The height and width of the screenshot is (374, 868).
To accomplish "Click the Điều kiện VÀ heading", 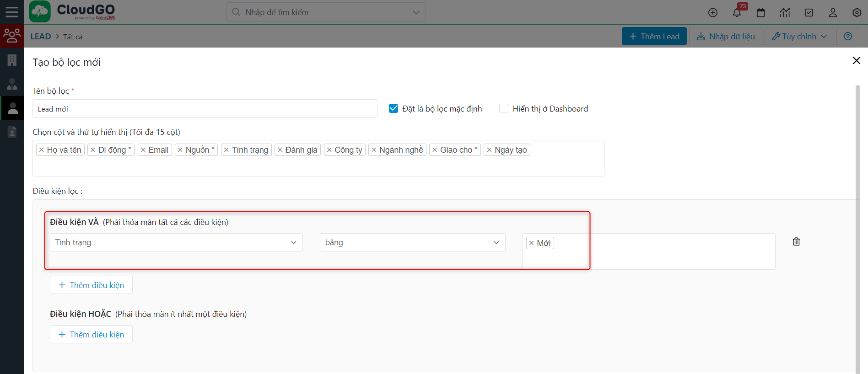I will pyautogui.click(x=74, y=222).
